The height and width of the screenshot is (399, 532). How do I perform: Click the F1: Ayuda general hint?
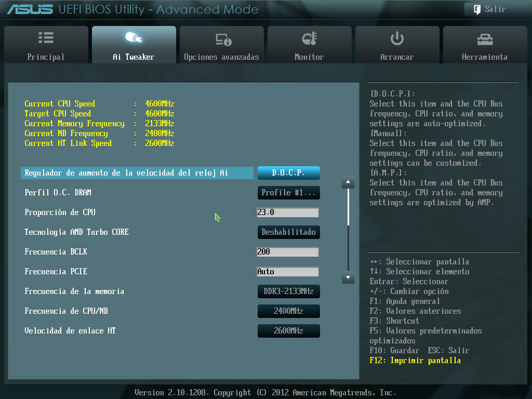pyautogui.click(x=405, y=301)
